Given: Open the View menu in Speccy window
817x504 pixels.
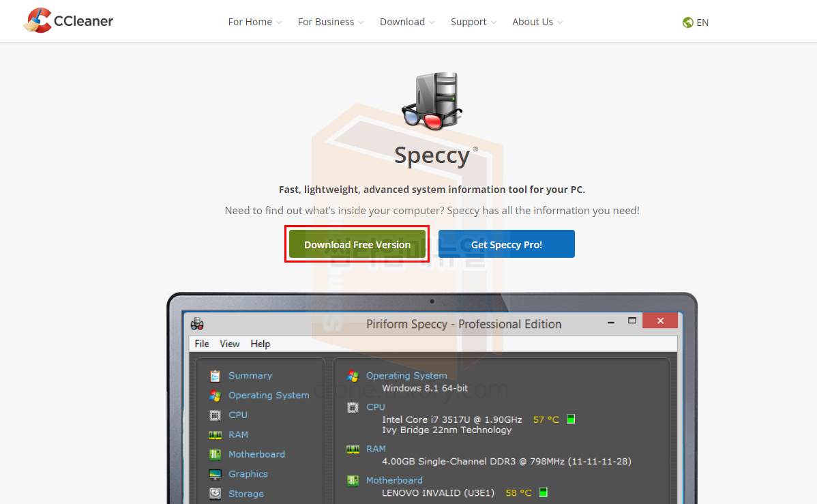Looking at the screenshot, I should click(229, 344).
